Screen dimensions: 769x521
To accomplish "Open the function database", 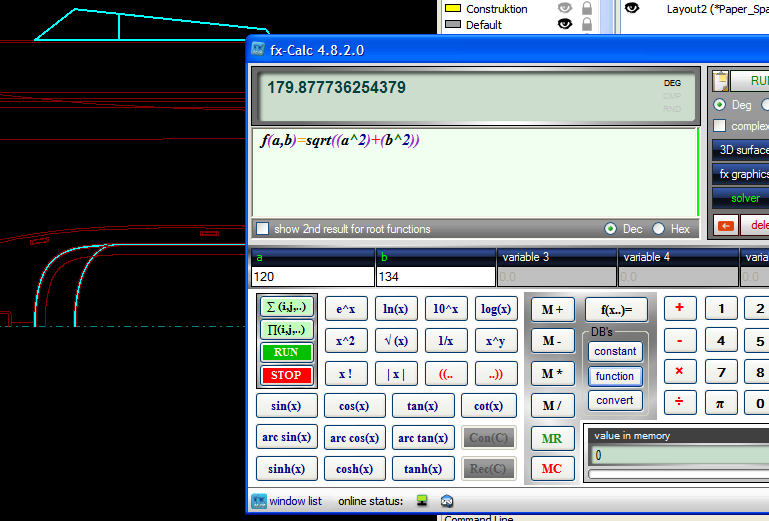I will (x=614, y=376).
